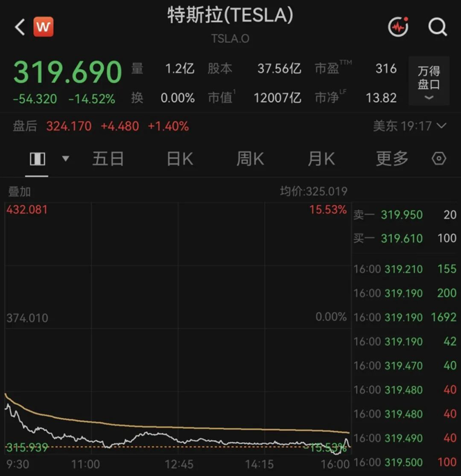Tap the P/B value 13.82
The image size is (461, 476).
click(x=382, y=98)
